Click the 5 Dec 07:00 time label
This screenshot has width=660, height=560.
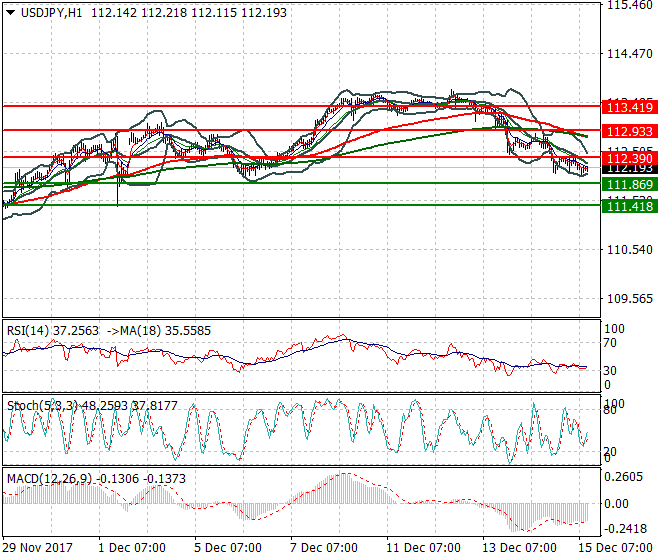228,548
